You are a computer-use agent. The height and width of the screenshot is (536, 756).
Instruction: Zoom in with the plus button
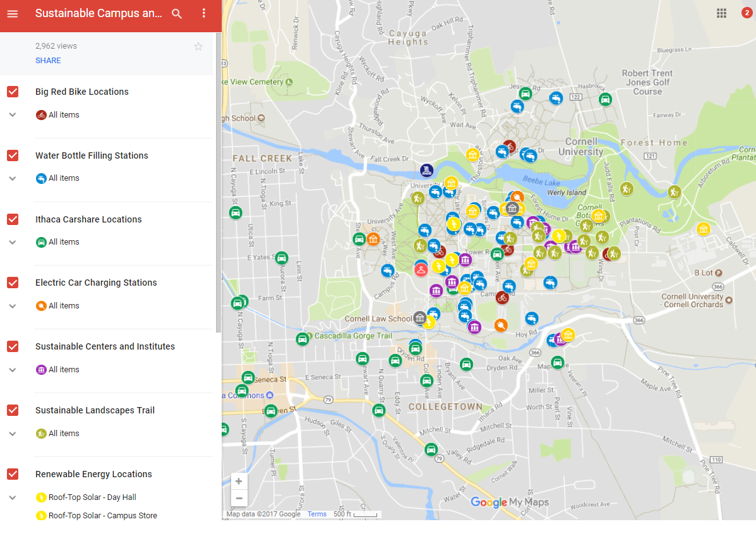pos(239,481)
